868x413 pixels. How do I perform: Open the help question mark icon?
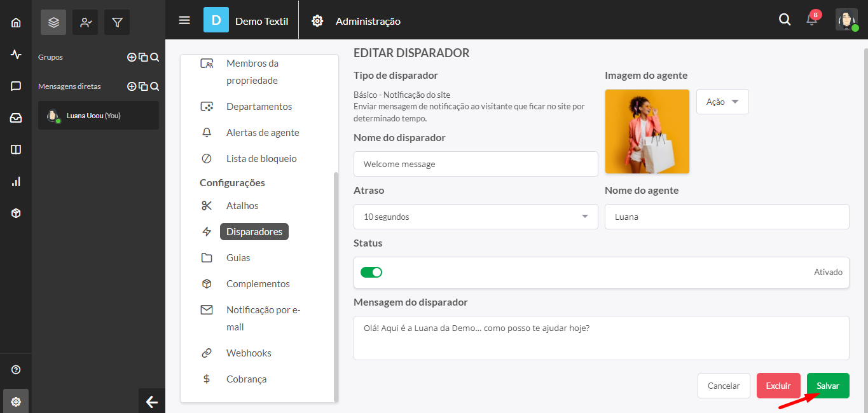(x=16, y=370)
